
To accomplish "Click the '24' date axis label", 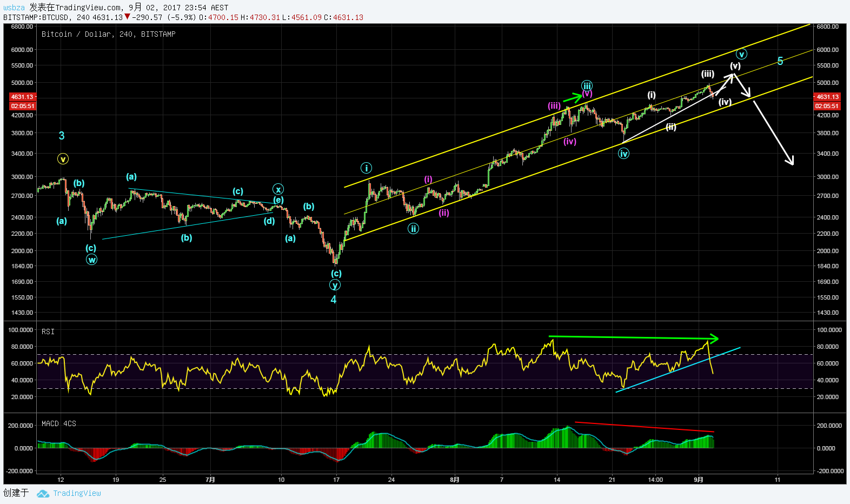I will pos(391,479).
